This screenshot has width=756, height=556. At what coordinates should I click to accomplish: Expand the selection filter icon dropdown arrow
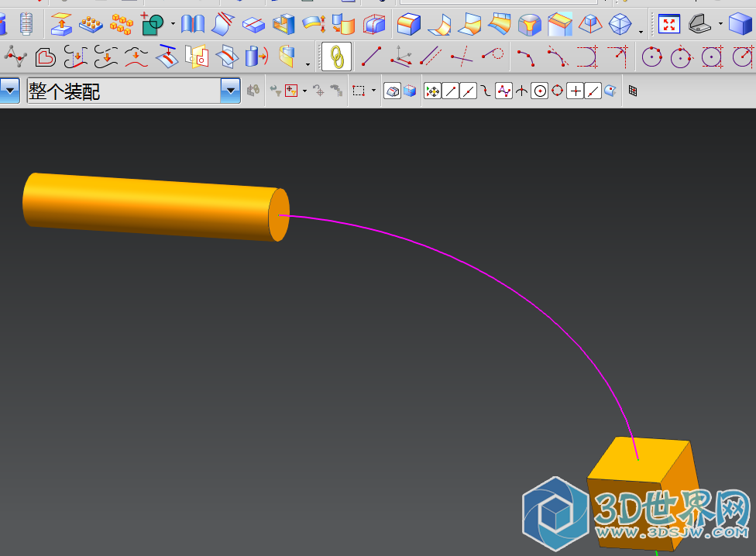pos(304,91)
